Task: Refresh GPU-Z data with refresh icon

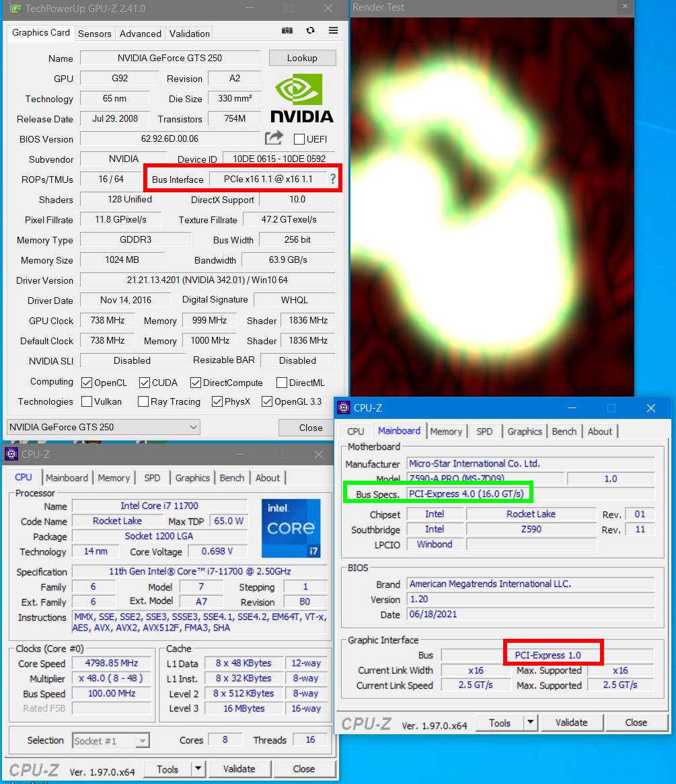Action: pos(311,30)
